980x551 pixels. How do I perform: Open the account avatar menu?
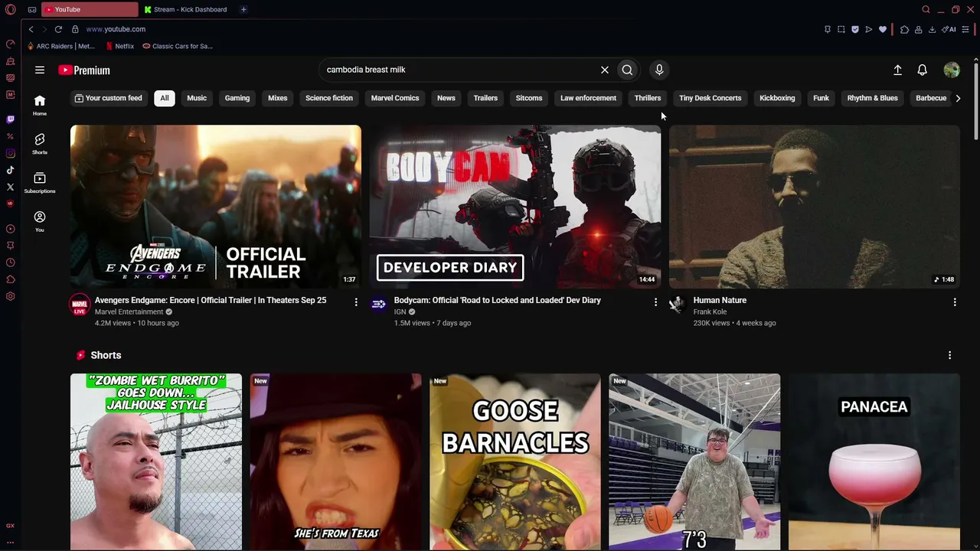(952, 70)
